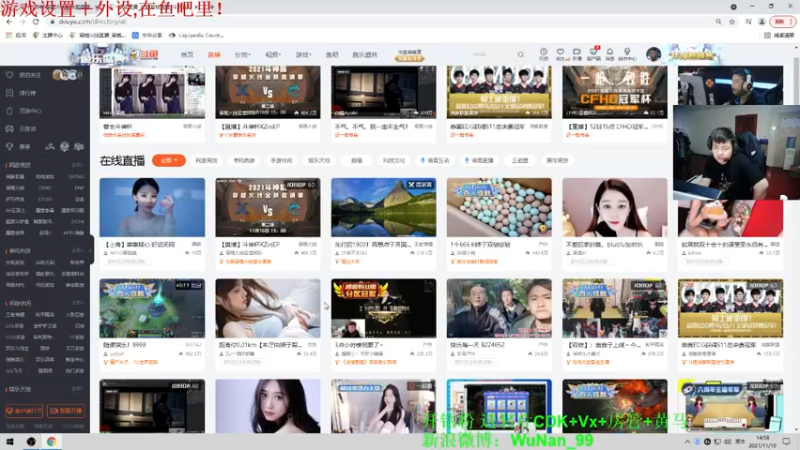The height and width of the screenshot is (450, 800).
Task: Open the 我的关注 sidebar link
Action: (x=30, y=75)
